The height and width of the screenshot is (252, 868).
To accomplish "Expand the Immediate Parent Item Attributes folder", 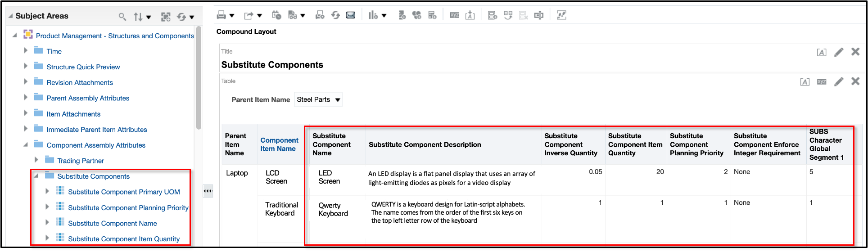I will point(26,129).
